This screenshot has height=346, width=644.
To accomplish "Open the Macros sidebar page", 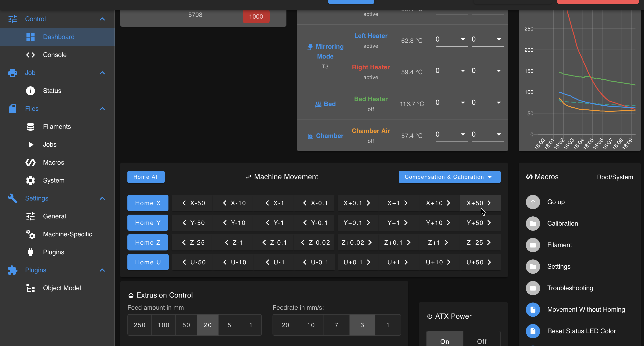I will pos(57,163).
